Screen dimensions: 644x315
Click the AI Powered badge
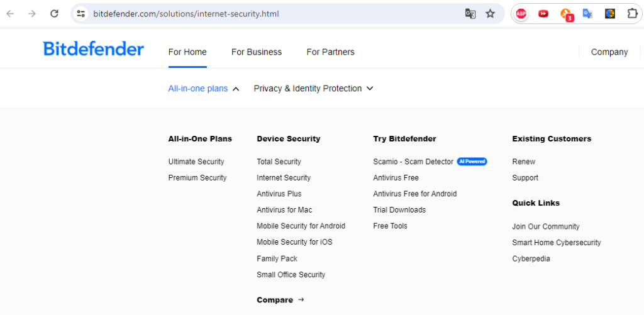472,162
